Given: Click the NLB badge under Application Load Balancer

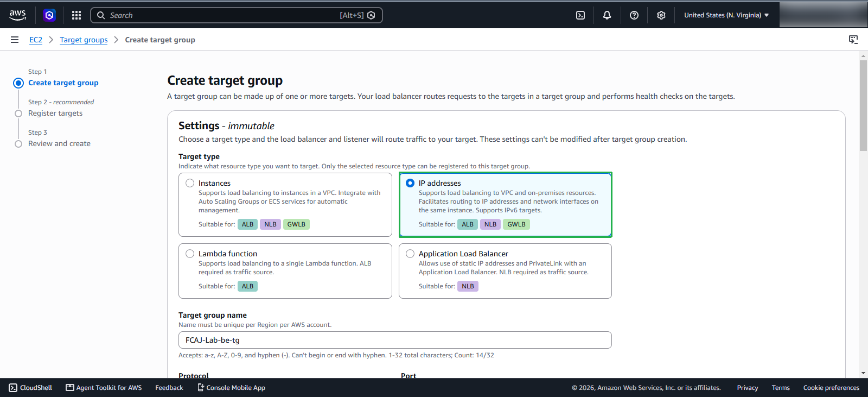Looking at the screenshot, I should pyautogui.click(x=468, y=286).
